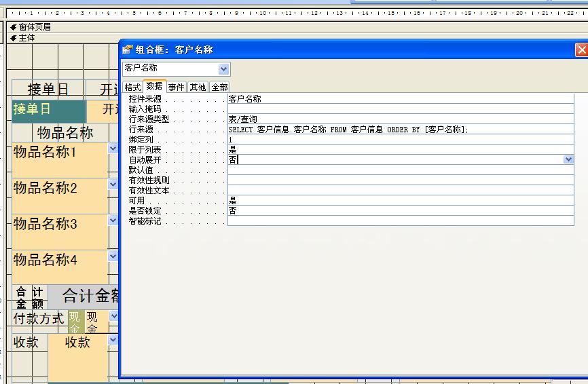Click the 行来源 SELECT statement field
The height and width of the screenshot is (384, 588).
[401, 130]
